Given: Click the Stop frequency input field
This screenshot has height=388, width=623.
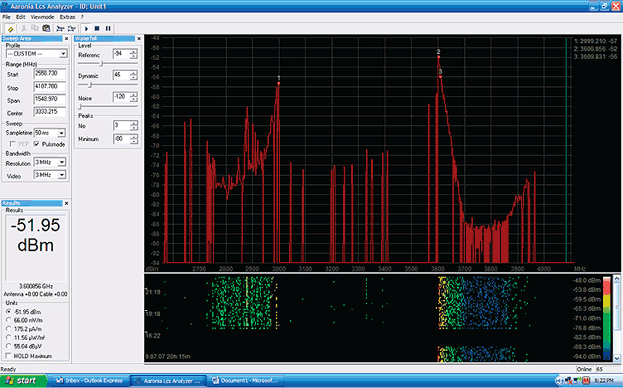Looking at the screenshot, I should pos(50,87).
